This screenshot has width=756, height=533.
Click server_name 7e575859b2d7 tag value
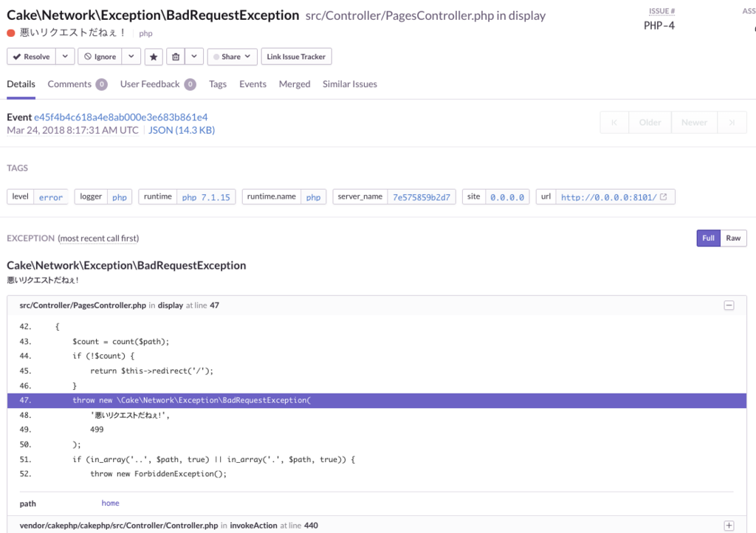[422, 197]
